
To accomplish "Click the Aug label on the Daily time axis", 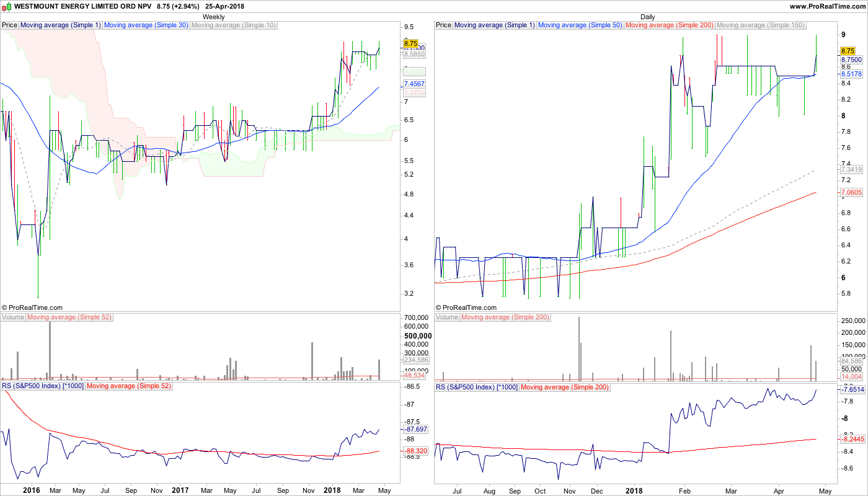I will (x=490, y=491).
